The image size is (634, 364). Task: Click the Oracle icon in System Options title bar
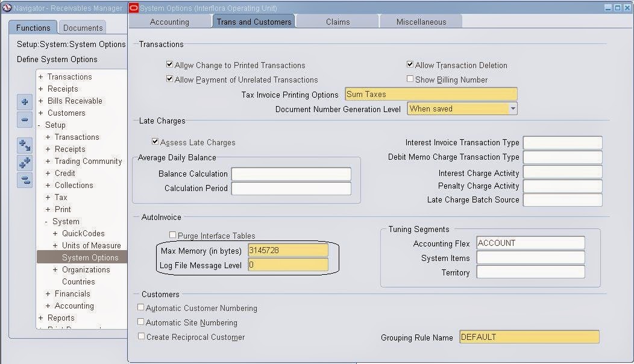tap(134, 8)
